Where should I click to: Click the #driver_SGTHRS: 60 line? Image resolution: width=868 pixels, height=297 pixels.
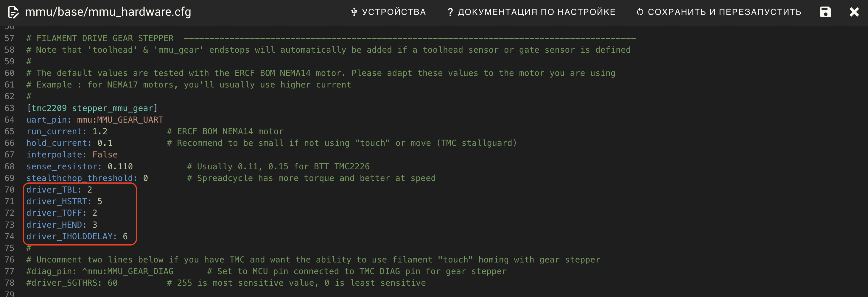[x=72, y=283]
